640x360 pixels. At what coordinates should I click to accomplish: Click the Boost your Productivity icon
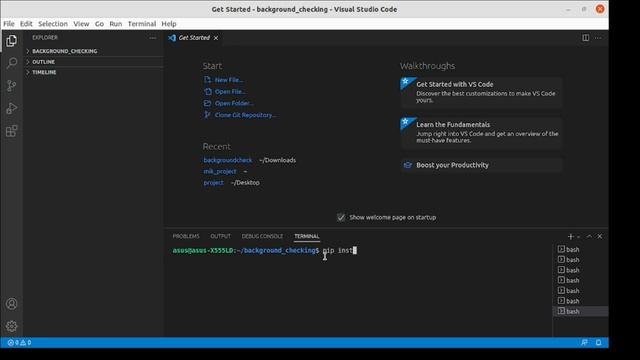click(x=407, y=165)
